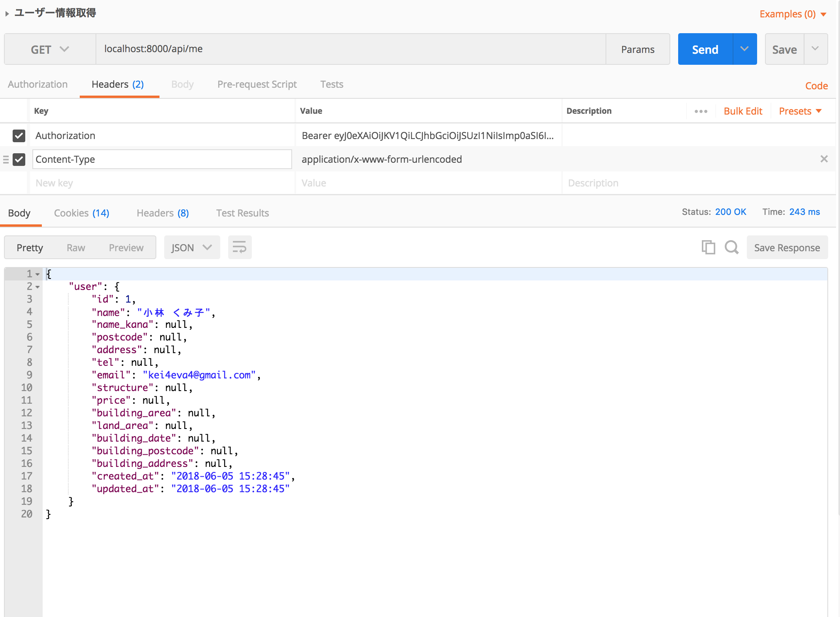Click the blue Send button
The image size is (840, 617).
[x=705, y=49]
